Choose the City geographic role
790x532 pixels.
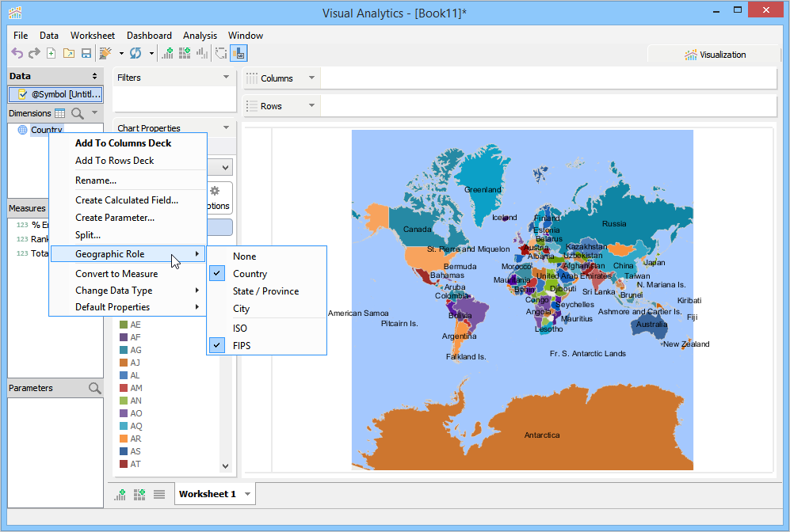(x=267, y=309)
